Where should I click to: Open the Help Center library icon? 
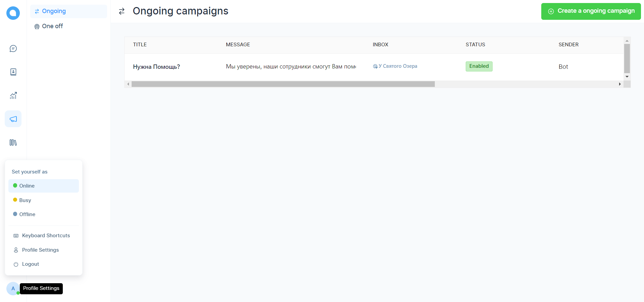pyautogui.click(x=13, y=142)
